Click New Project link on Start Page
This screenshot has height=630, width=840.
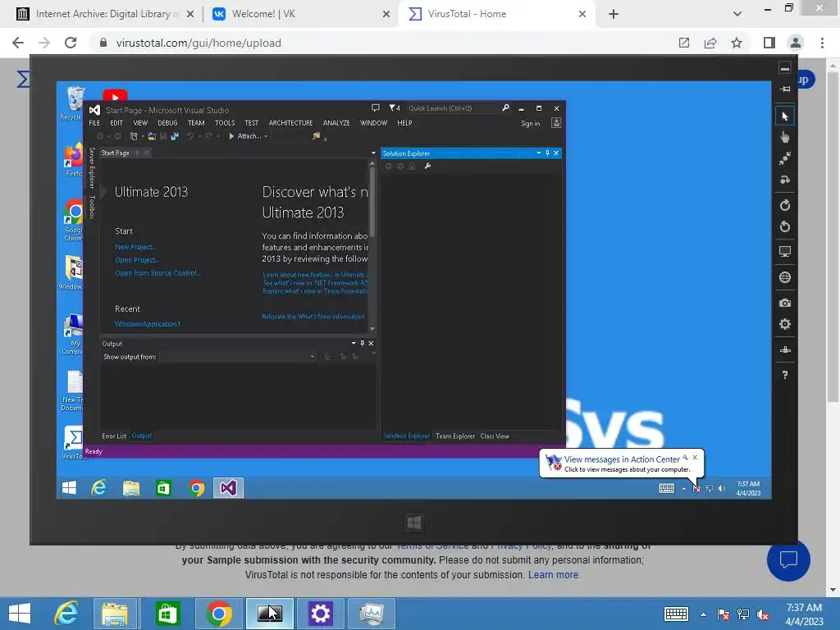[135, 247]
